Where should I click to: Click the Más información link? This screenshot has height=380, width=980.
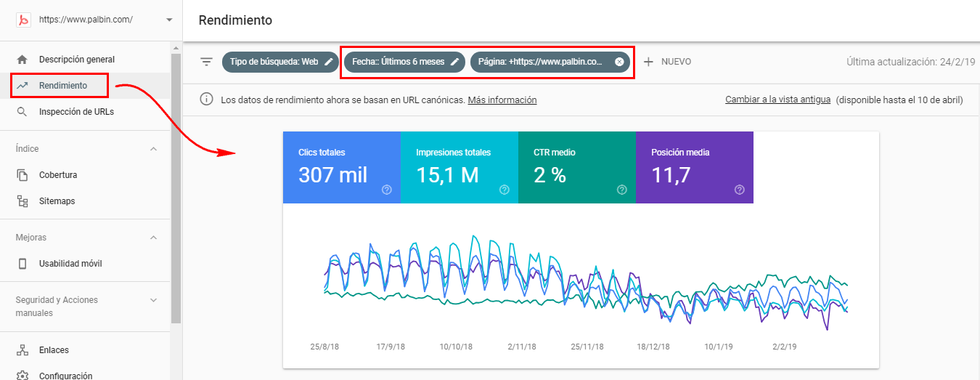point(502,100)
